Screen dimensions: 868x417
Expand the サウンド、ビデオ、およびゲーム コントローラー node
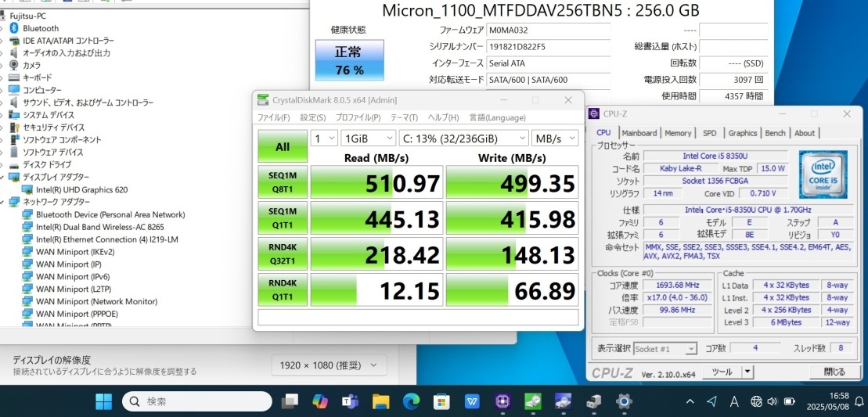pos(2,102)
